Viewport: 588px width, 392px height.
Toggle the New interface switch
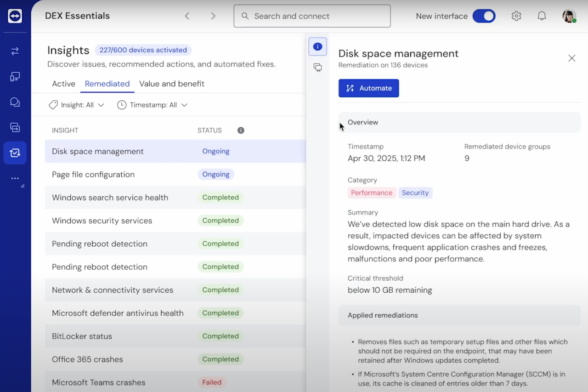(x=484, y=16)
